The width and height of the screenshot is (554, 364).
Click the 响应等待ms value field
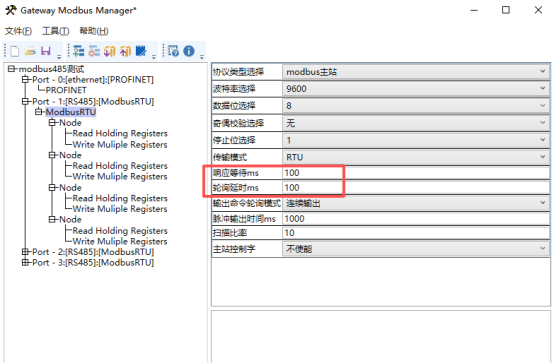(416, 173)
